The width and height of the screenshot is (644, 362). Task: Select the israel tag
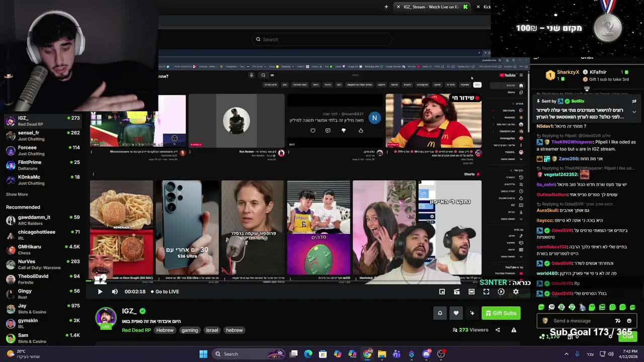(x=212, y=330)
